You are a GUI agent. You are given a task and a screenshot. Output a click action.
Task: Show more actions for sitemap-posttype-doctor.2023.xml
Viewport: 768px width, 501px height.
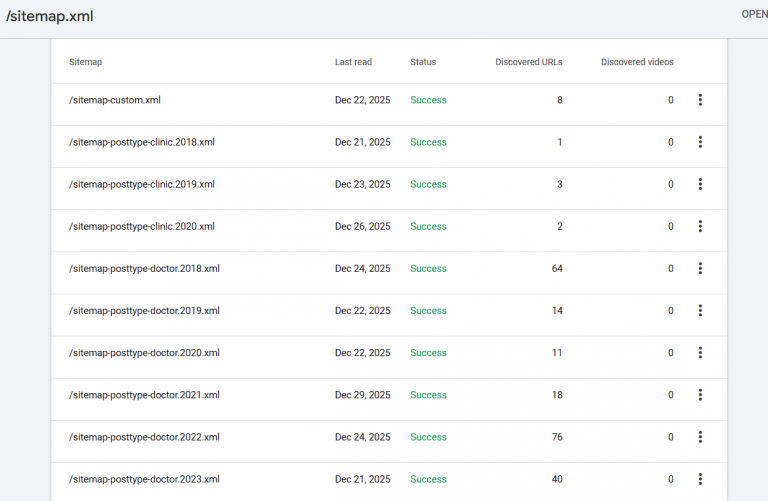click(x=700, y=479)
